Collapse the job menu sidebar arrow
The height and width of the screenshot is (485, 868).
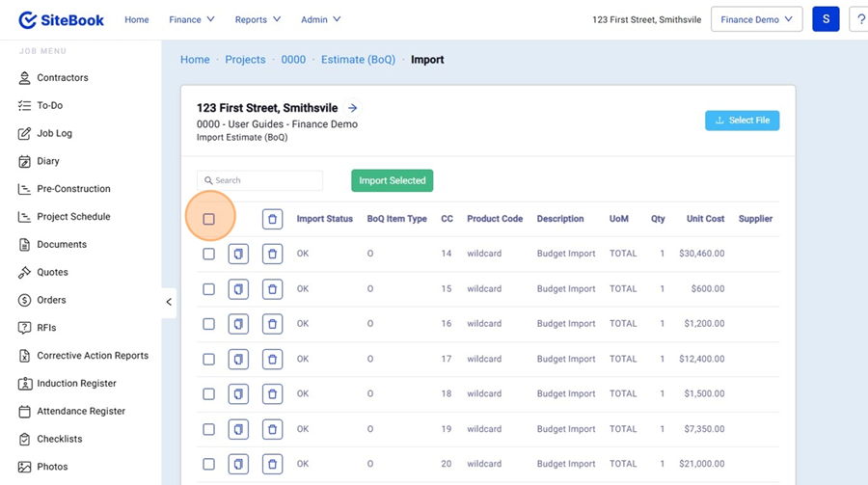coord(169,302)
